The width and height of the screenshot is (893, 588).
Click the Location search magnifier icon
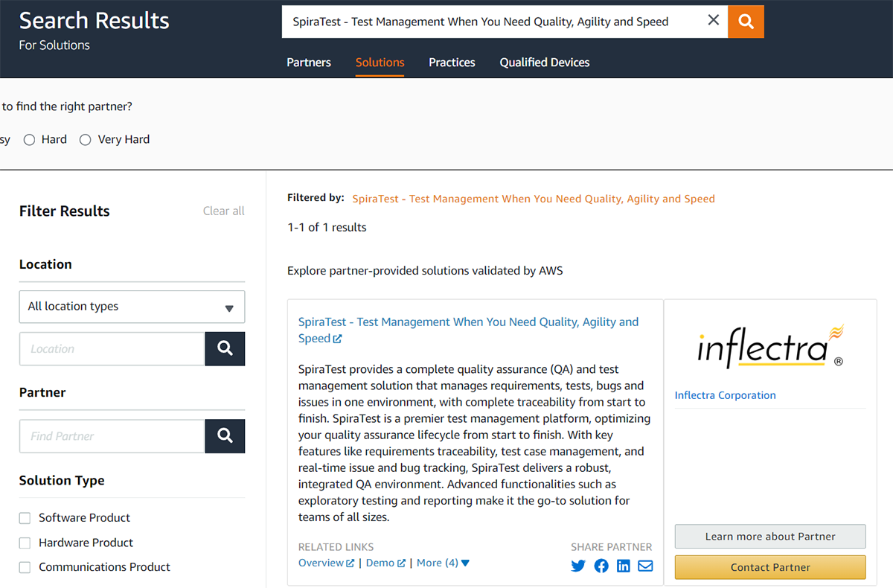tap(225, 348)
